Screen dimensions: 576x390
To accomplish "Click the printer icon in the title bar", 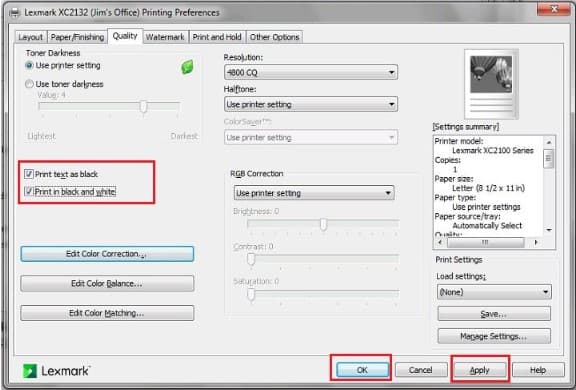I will pos(15,13).
